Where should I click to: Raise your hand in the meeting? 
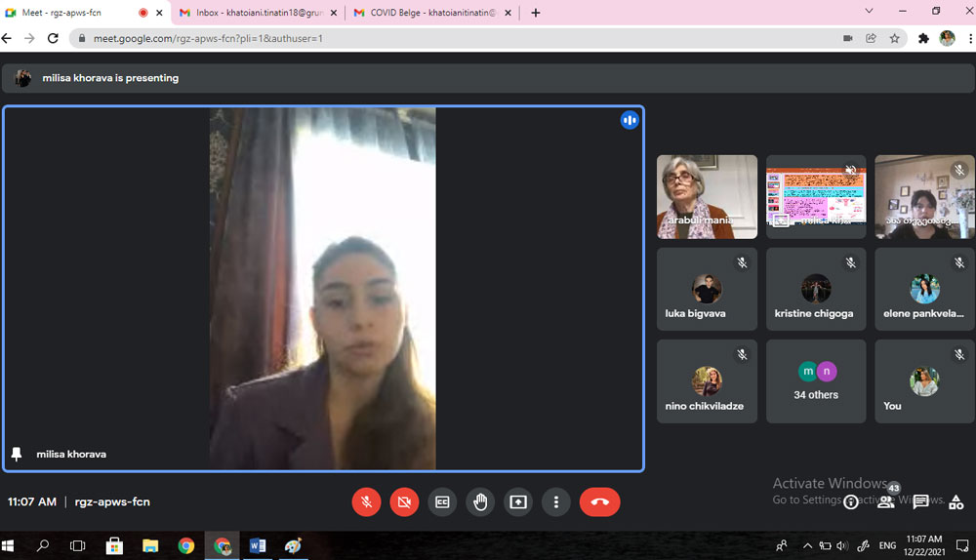[x=480, y=501]
